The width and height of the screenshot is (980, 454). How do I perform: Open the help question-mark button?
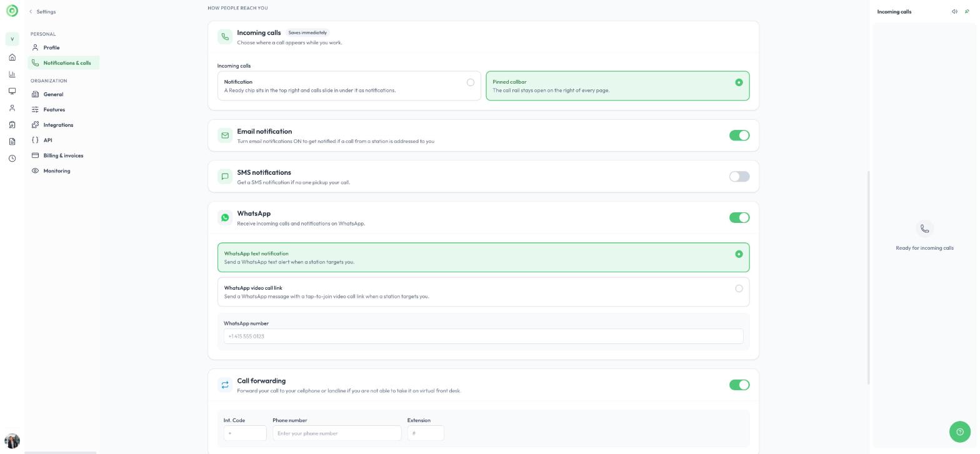(x=960, y=432)
